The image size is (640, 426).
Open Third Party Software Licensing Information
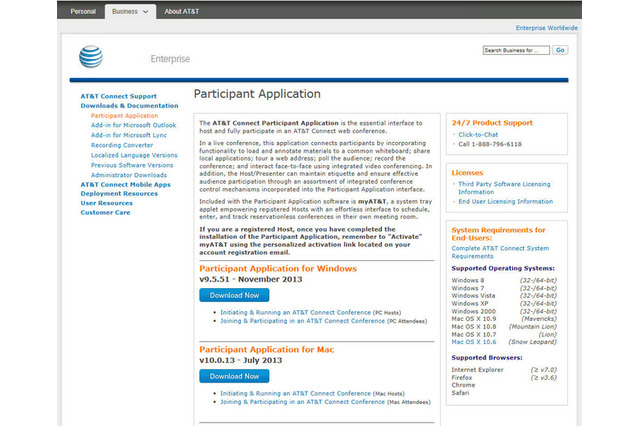(x=504, y=188)
